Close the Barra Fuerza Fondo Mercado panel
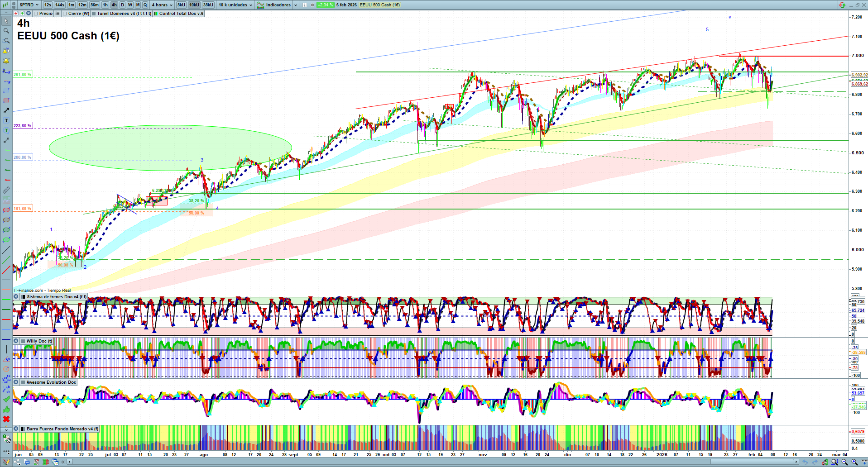Viewport: 868px width, 467px height. [16, 429]
